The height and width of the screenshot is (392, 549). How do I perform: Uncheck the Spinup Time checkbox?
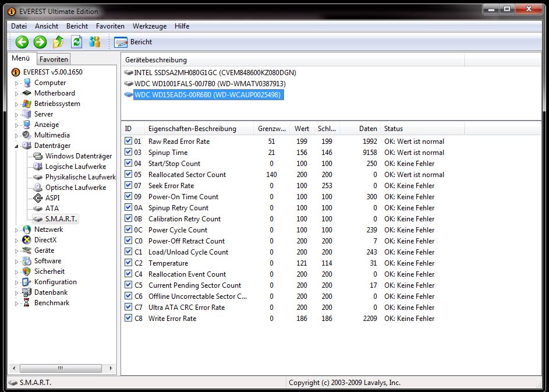[x=128, y=153]
